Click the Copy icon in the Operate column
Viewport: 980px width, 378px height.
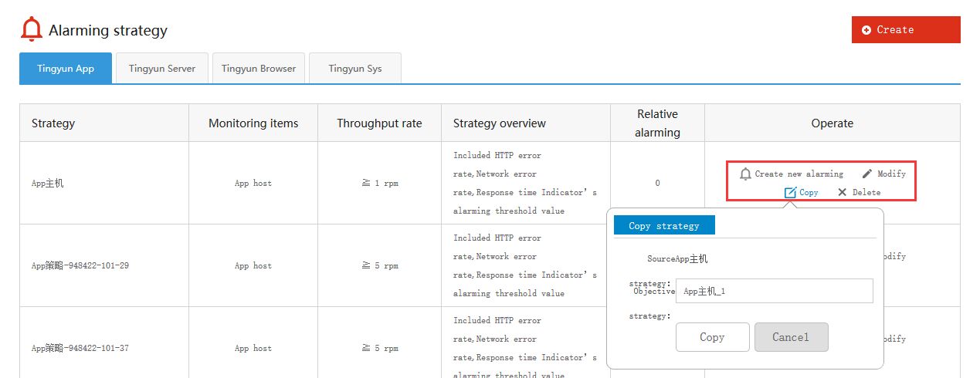790,193
